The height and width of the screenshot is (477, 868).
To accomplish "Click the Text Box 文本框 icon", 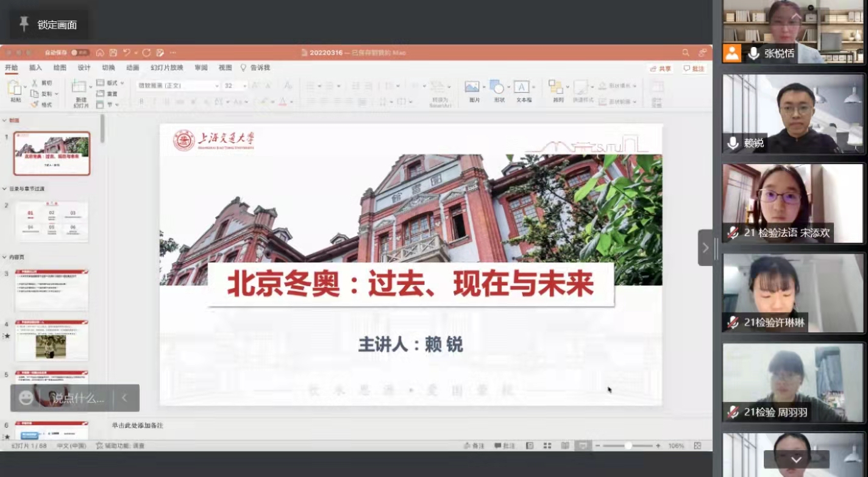I will 521,87.
